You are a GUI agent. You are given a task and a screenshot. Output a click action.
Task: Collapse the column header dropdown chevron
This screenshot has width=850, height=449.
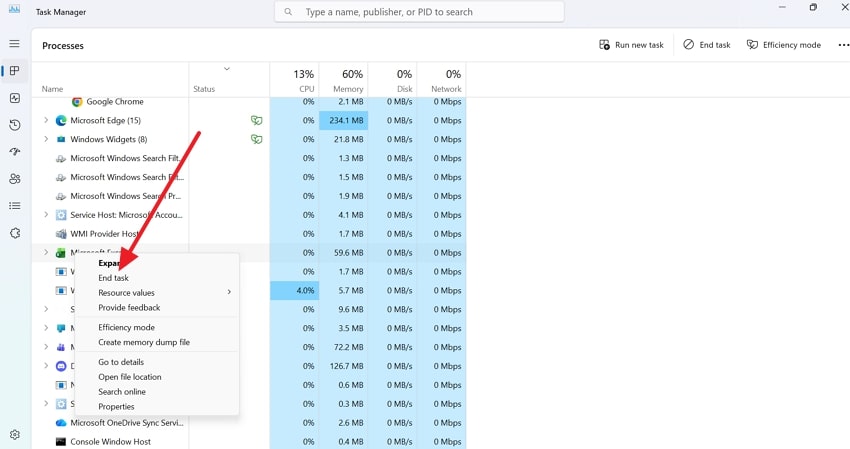[227, 69]
